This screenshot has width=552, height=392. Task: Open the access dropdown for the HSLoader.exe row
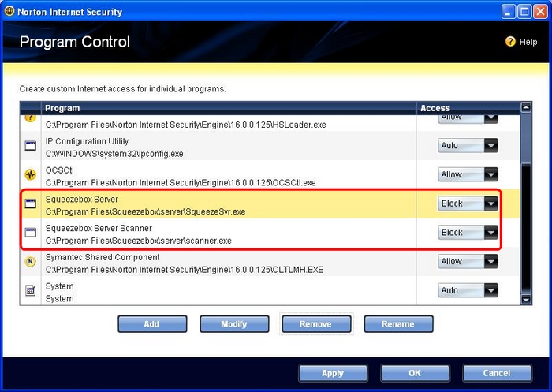pos(468,118)
